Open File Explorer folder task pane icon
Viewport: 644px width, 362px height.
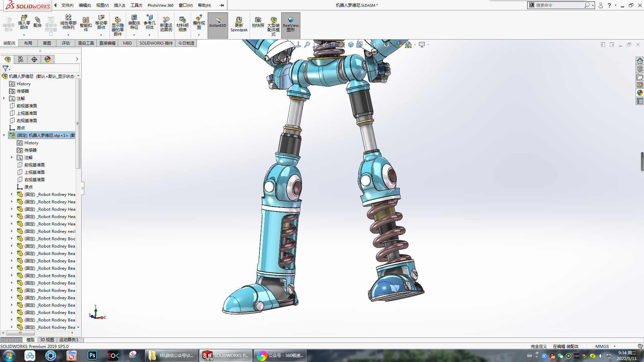tap(640, 77)
